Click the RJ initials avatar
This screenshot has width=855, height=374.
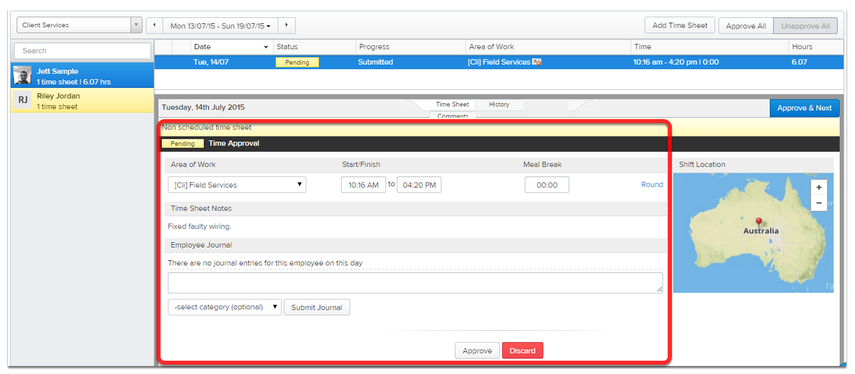pos(22,100)
